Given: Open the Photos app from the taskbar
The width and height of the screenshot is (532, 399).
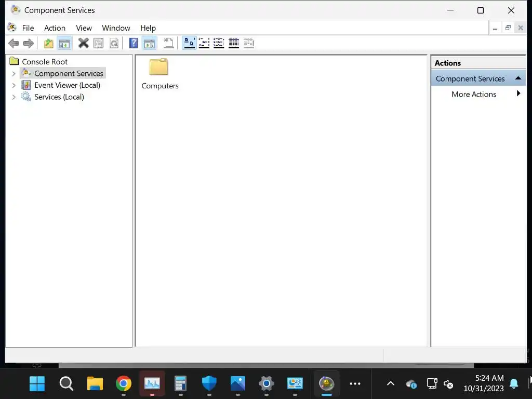Looking at the screenshot, I should point(238,384).
